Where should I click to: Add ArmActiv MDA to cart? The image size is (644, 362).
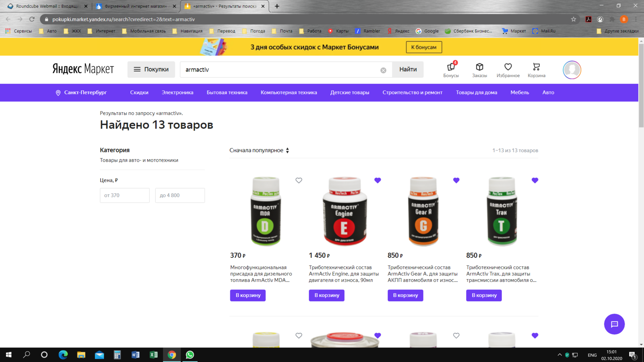coord(248,295)
